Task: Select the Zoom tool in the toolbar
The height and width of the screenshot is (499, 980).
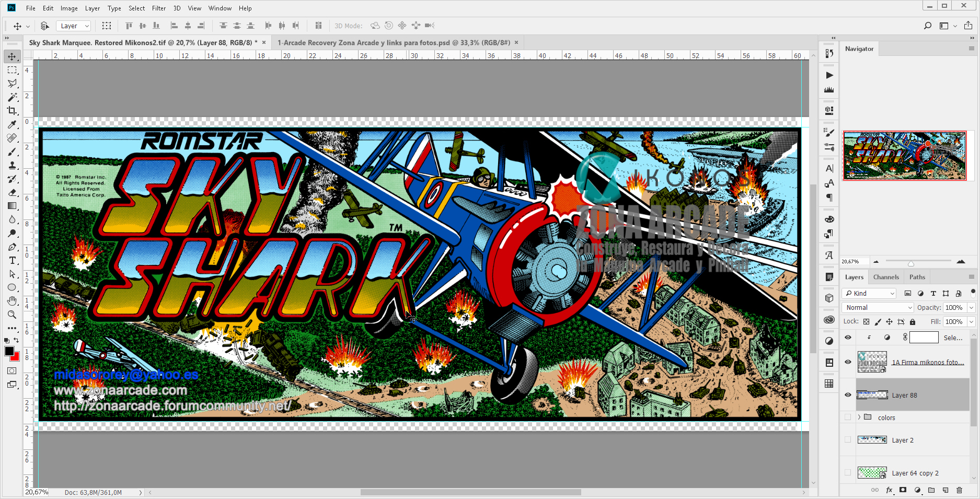Action: (x=12, y=315)
